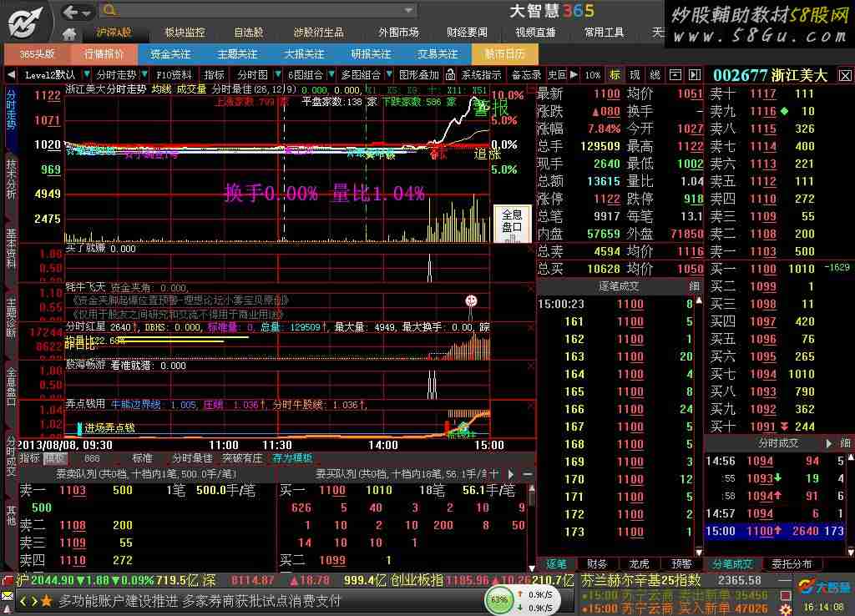
Task: Switch to the 股市日历 tab
Action: [504, 54]
